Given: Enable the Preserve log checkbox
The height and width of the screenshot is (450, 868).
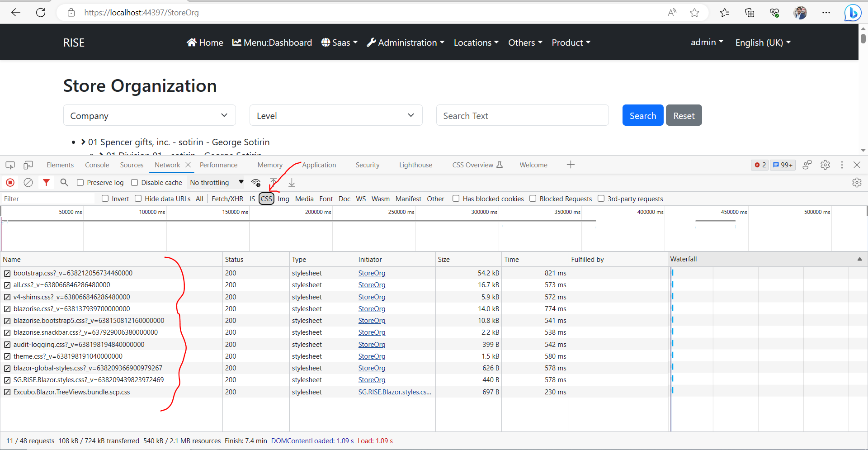Looking at the screenshot, I should click(x=80, y=183).
